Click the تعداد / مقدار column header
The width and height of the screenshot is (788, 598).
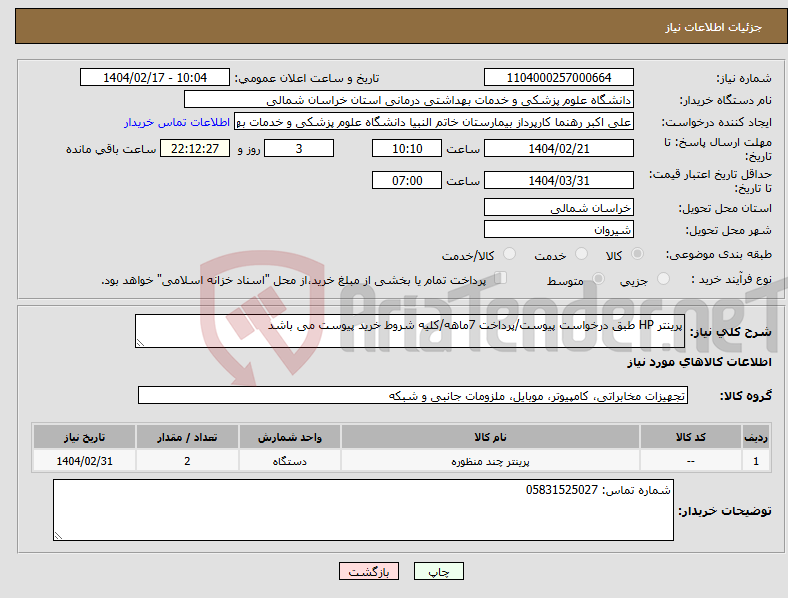coord(187,437)
